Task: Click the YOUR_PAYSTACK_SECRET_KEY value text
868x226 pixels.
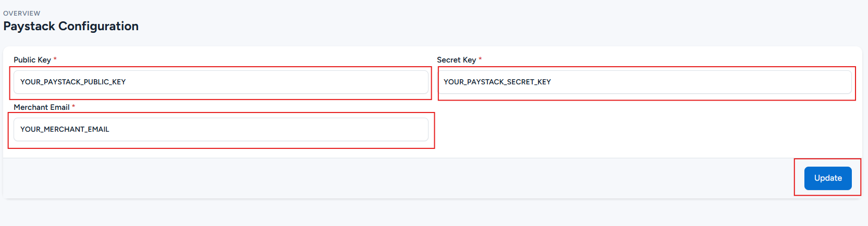Action: point(497,82)
